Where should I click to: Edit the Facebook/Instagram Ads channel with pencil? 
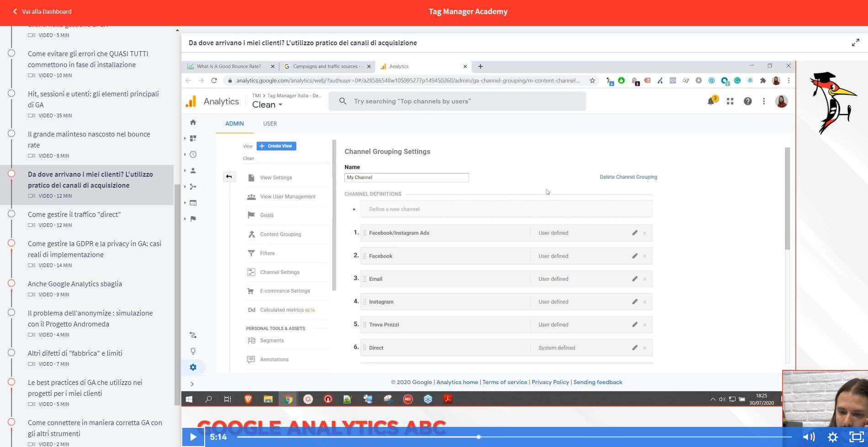(635, 233)
